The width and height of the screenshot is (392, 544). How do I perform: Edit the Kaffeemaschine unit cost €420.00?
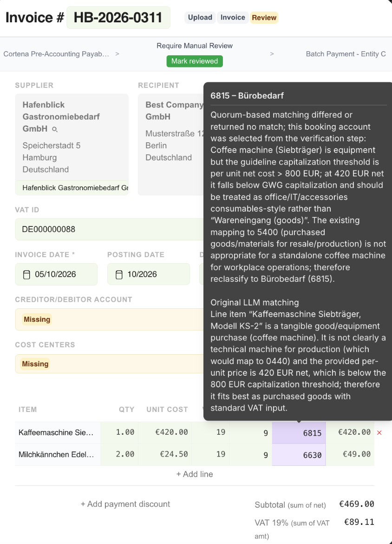165,432
